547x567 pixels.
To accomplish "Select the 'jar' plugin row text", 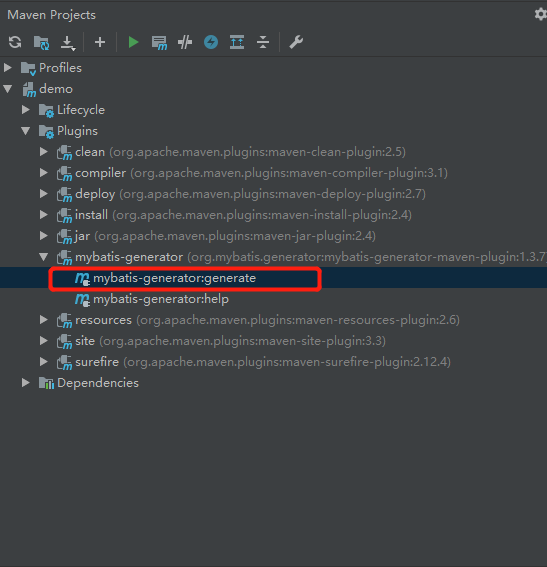I will coord(225,236).
